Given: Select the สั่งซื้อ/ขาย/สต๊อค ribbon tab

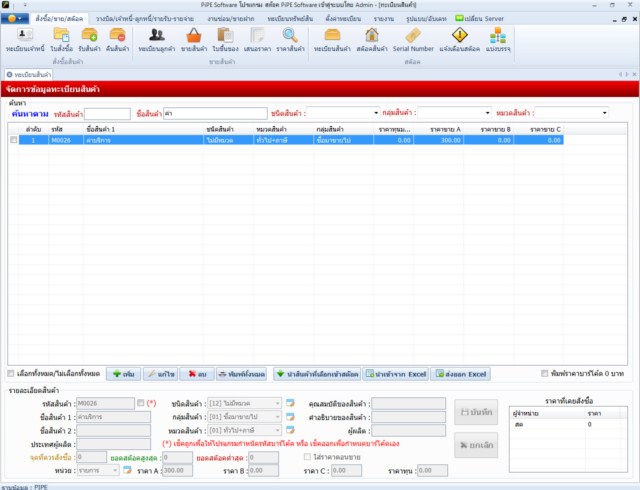Looking at the screenshot, I should click(x=59, y=18).
